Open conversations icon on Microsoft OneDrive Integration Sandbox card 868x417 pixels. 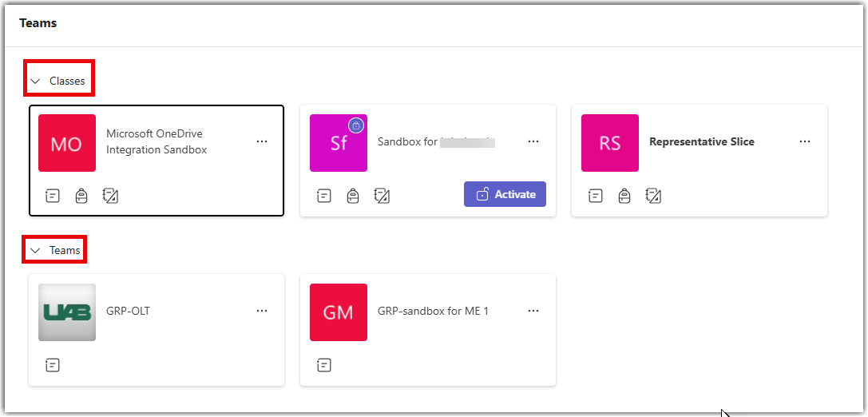pyautogui.click(x=53, y=196)
